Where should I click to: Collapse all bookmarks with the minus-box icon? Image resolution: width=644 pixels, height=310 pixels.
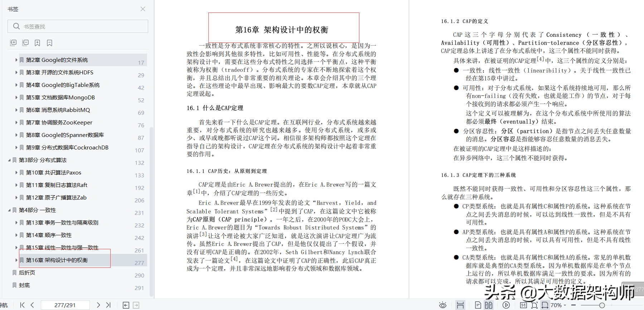click(25, 43)
